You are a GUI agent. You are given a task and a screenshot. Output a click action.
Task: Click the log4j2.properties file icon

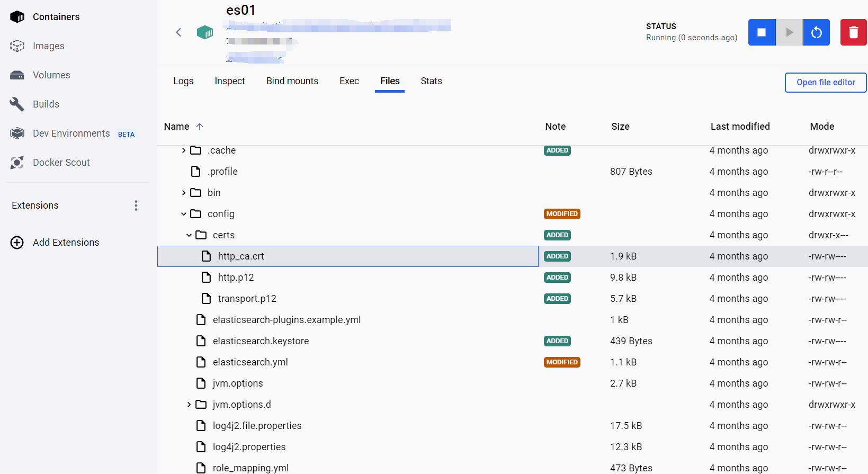coord(201,447)
